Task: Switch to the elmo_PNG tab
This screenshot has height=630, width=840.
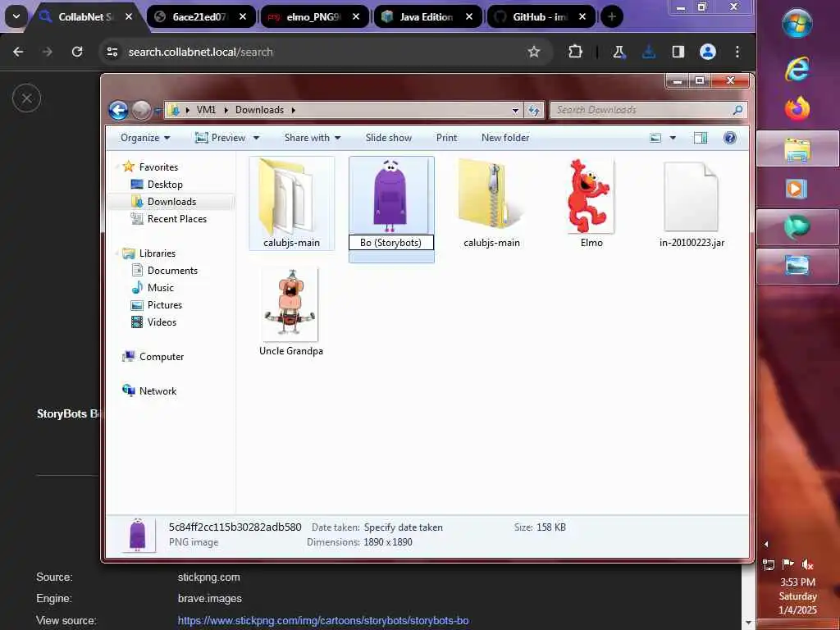Action: (313, 16)
